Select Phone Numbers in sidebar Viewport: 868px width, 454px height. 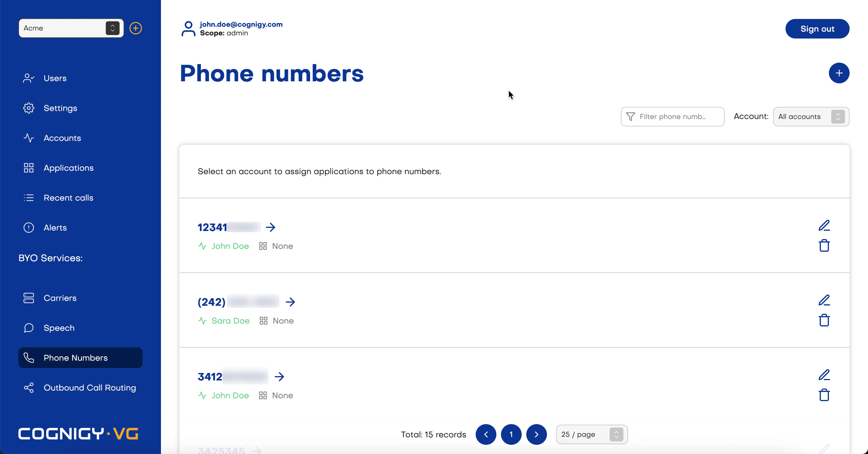pyautogui.click(x=80, y=358)
